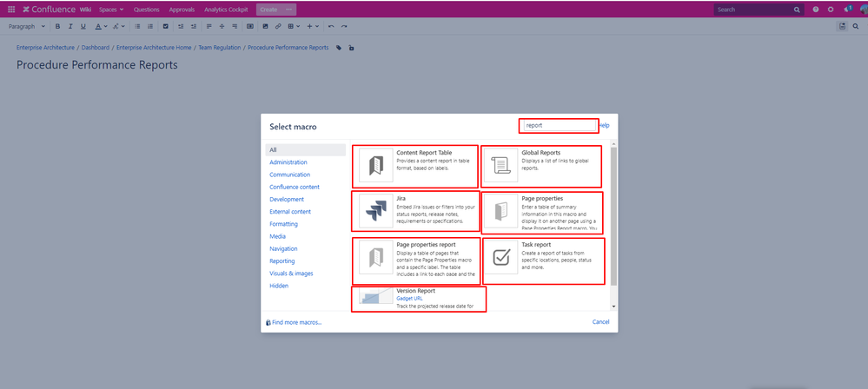The image size is (868, 389).
Task: Align text center
Action: tap(222, 26)
